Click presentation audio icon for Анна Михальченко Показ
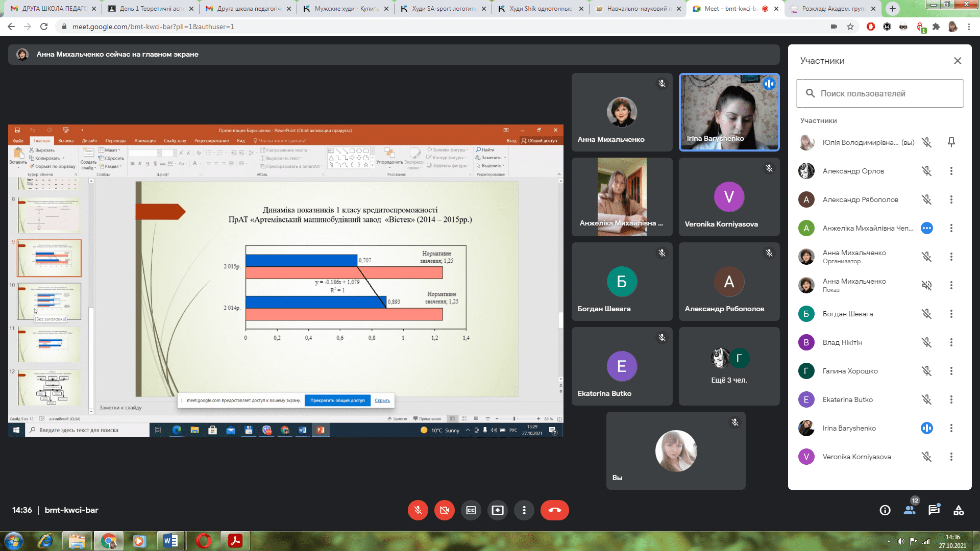980x551 pixels. point(927,285)
